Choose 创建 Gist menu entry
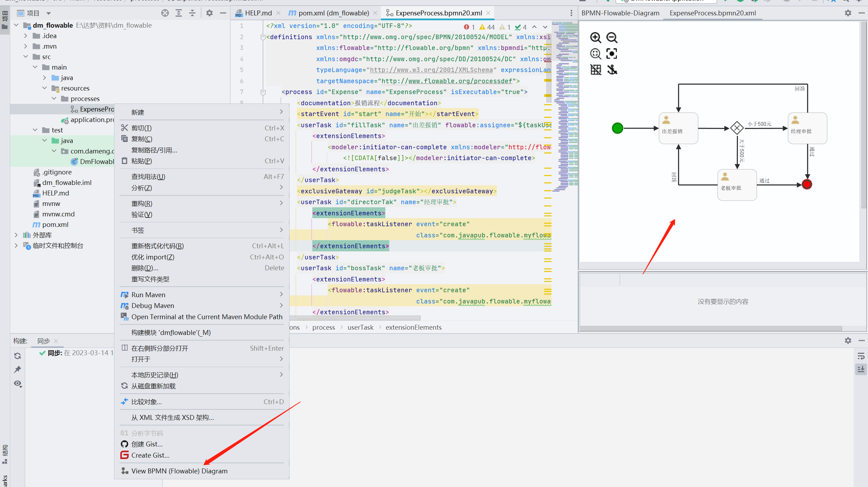This screenshot has width=868, height=487. (202, 444)
